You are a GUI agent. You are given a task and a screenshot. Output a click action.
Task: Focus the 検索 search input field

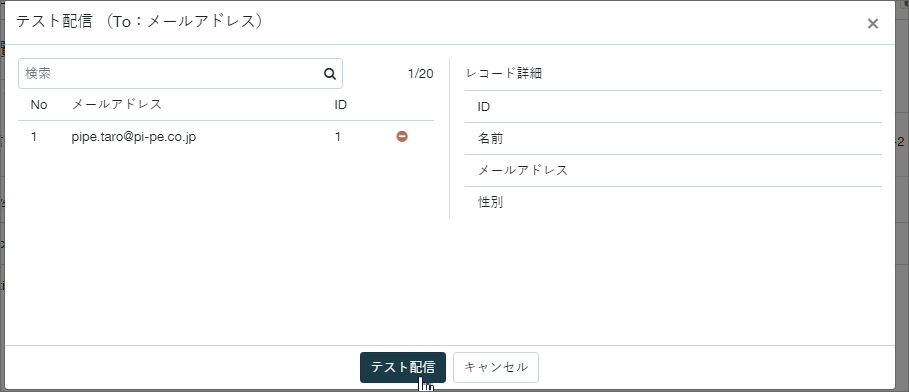[x=180, y=74]
